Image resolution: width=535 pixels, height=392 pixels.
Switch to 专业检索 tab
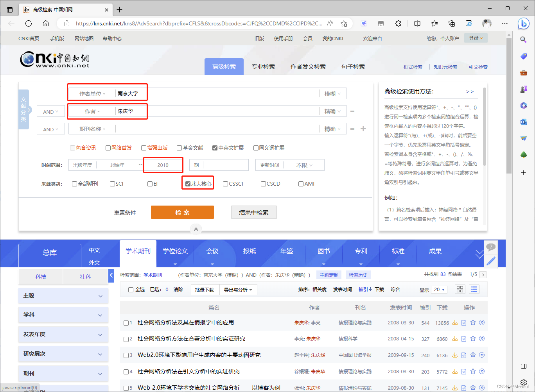click(x=263, y=67)
